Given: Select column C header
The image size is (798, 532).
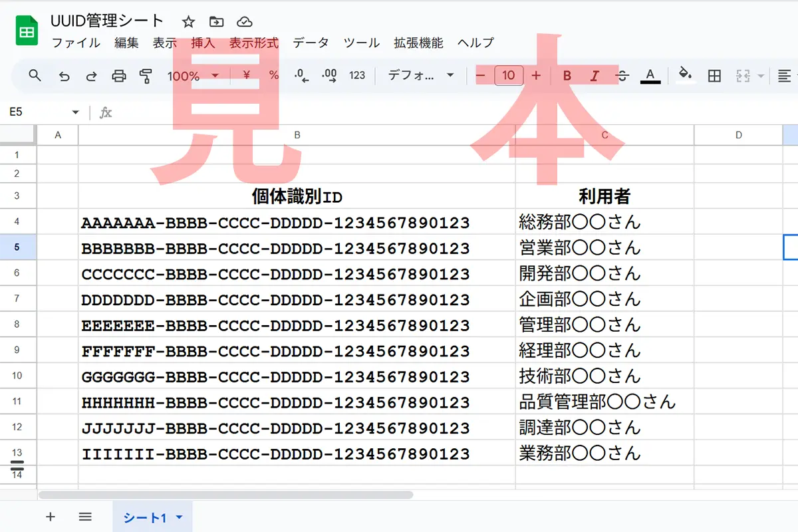Looking at the screenshot, I should pyautogui.click(x=604, y=135).
